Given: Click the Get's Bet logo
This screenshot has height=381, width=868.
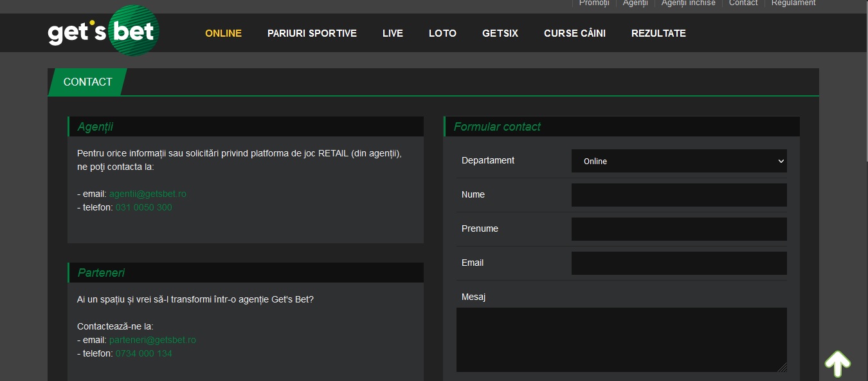Looking at the screenshot, I should pos(104,30).
